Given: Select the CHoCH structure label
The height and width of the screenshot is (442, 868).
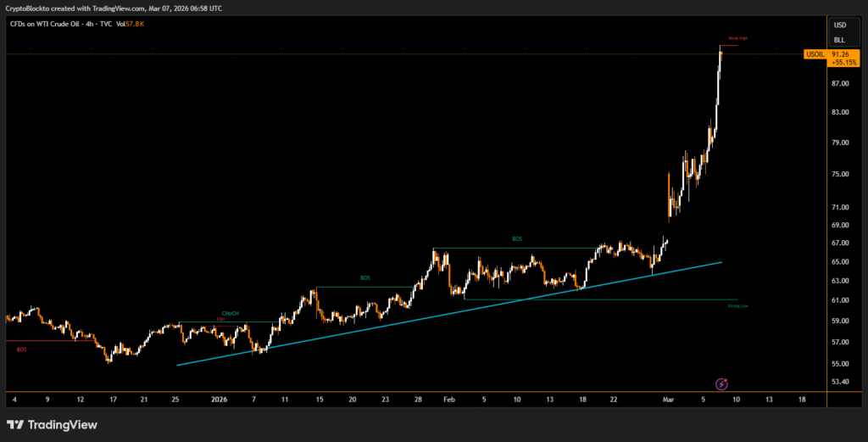Looking at the screenshot, I should [231, 313].
